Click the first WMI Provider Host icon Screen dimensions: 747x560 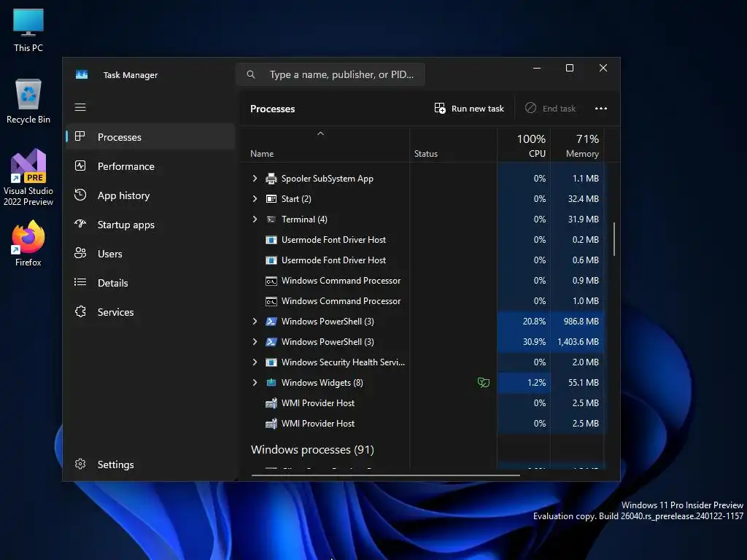[271, 403]
